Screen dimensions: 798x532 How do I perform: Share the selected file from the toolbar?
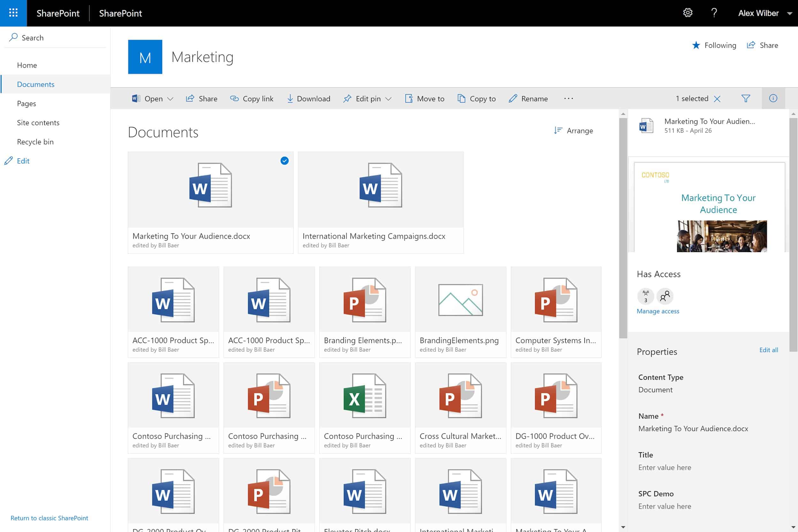tap(201, 98)
